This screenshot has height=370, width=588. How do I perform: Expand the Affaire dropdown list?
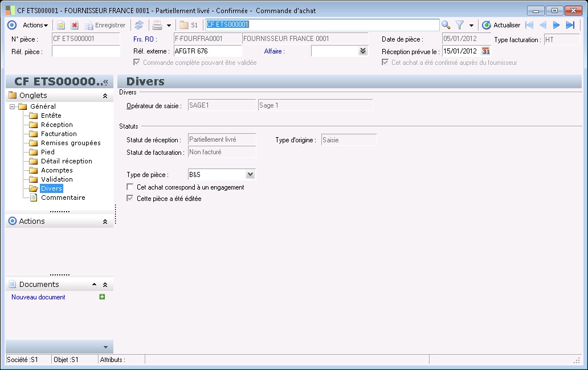[363, 51]
